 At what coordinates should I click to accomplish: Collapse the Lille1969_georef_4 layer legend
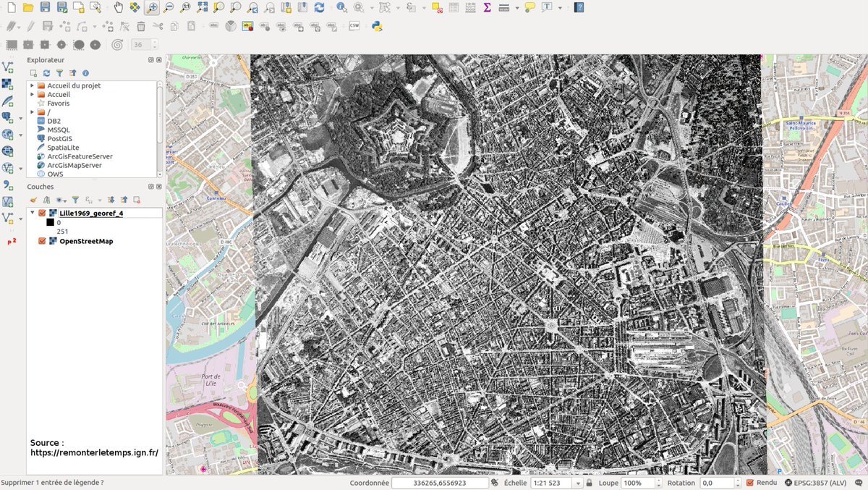[33, 214]
